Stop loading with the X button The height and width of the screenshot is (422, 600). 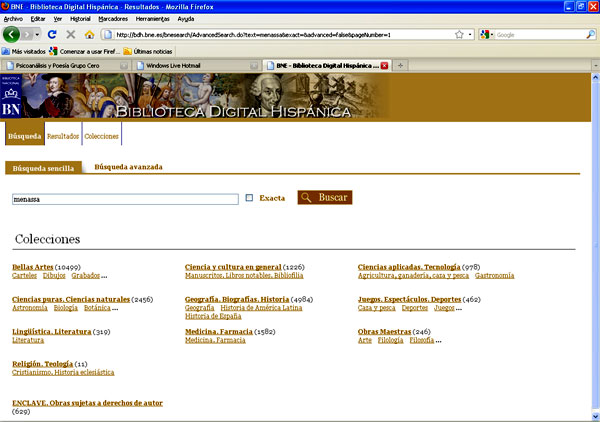pyautogui.click(x=70, y=35)
